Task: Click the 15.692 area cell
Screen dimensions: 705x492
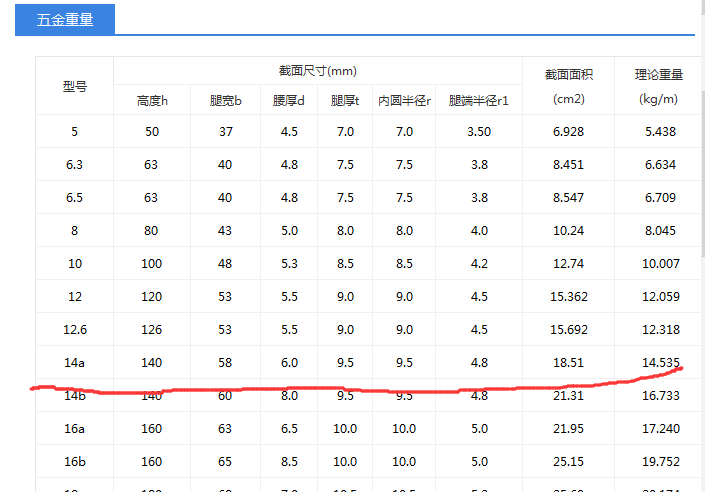Action: 569,330
